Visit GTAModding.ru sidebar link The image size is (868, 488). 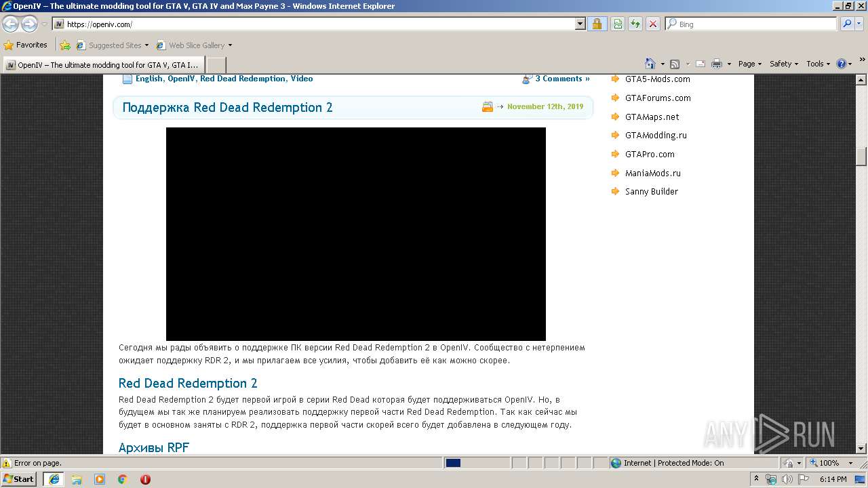(656, 135)
